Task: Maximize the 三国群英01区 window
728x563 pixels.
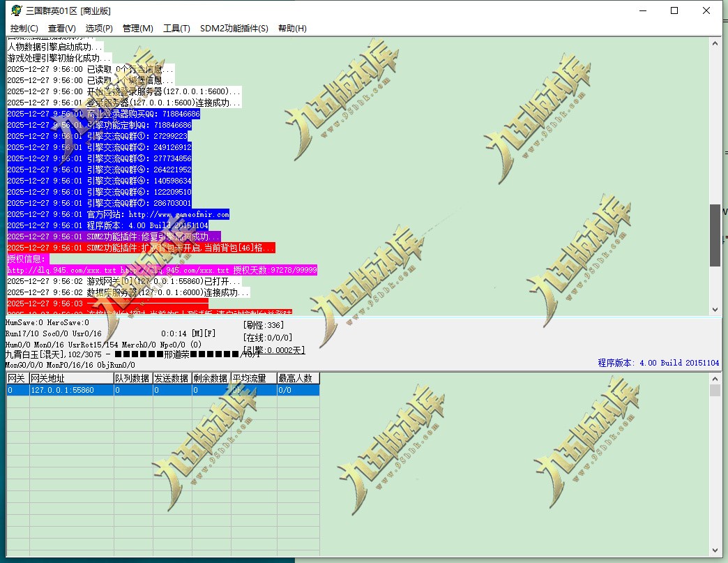Action: tap(674, 10)
